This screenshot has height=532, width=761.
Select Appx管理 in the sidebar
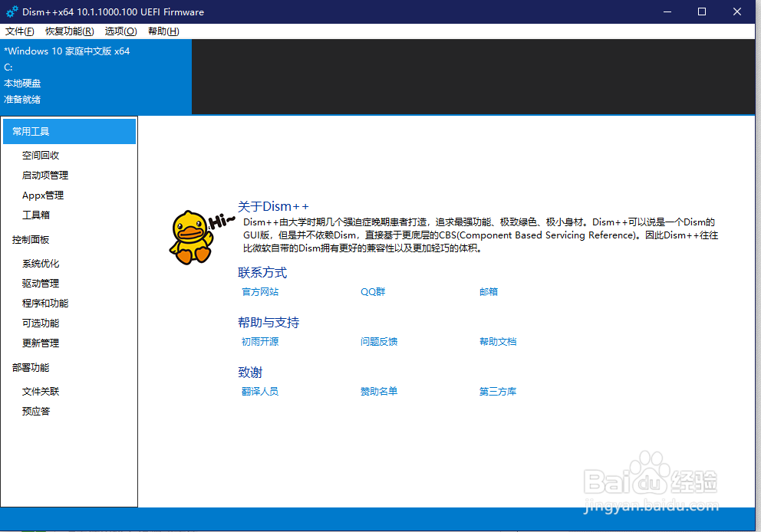42,195
